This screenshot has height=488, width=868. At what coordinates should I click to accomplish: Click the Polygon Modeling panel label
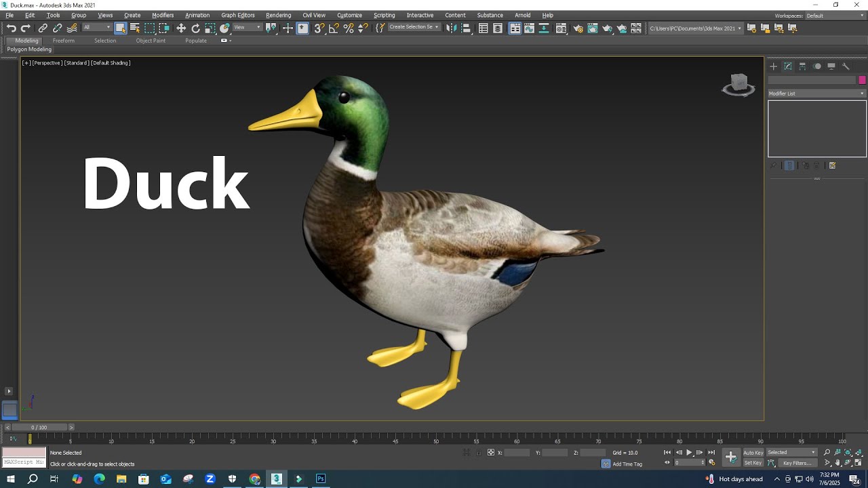[x=29, y=49]
